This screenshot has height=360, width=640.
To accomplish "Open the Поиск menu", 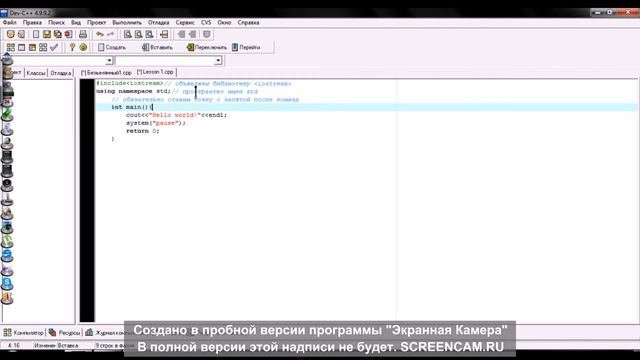I will (x=56, y=22).
